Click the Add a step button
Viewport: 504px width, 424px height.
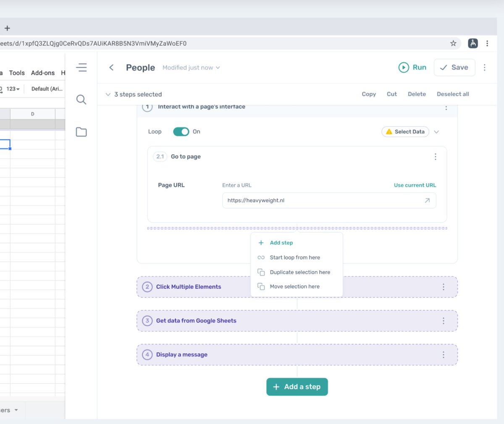coord(297,387)
